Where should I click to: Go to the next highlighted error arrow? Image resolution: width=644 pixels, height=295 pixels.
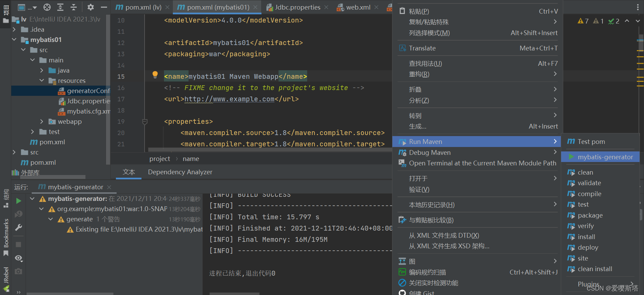pos(638,21)
